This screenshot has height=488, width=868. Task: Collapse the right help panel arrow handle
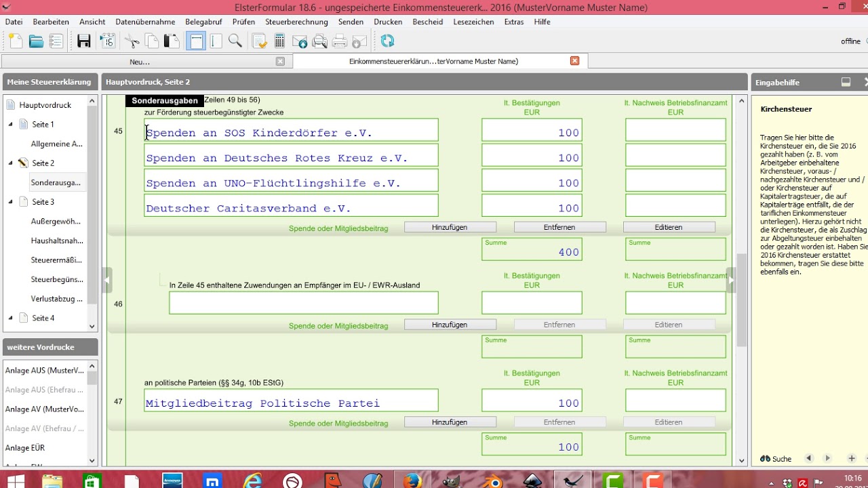(x=731, y=280)
